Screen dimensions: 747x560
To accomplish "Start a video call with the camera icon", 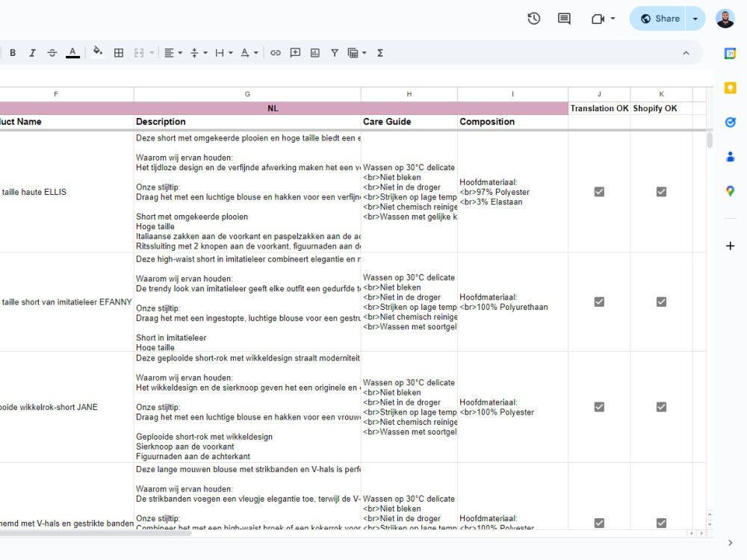I will point(598,19).
